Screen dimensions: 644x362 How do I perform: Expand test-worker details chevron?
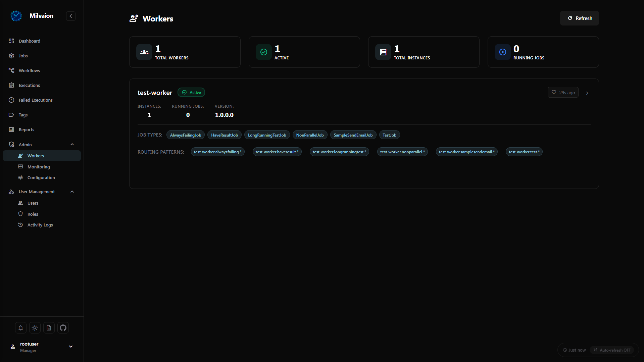[x=587, y=93]
